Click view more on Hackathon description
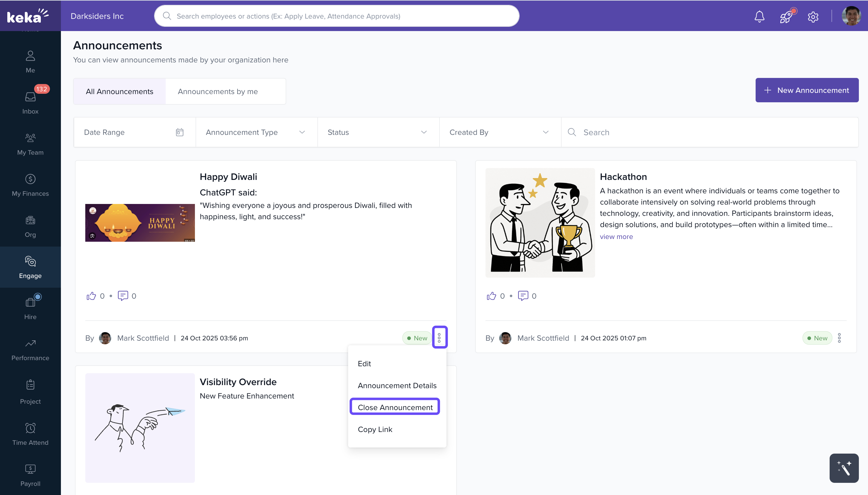The image size is (868, 495). tap(616, 237)
